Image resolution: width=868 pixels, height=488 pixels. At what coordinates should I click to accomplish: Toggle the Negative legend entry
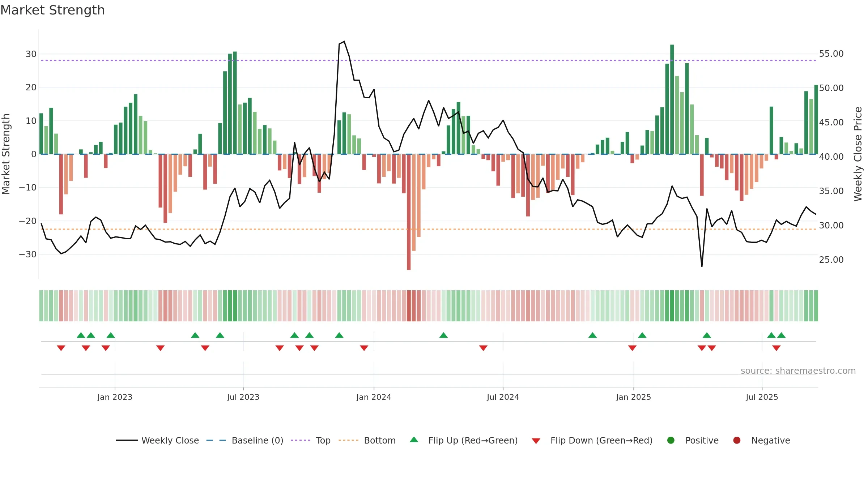point(761,440)
